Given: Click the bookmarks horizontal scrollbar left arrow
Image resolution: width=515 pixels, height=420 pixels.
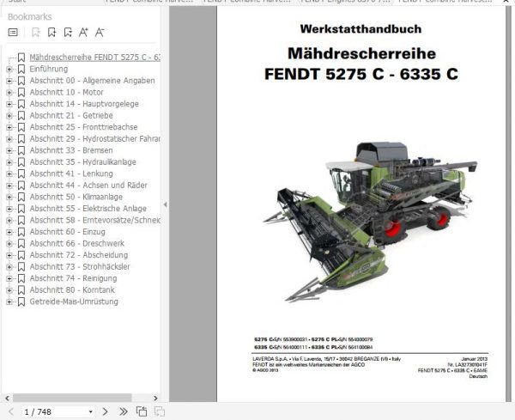Looking at the screenshot, I should coord(7,398).
